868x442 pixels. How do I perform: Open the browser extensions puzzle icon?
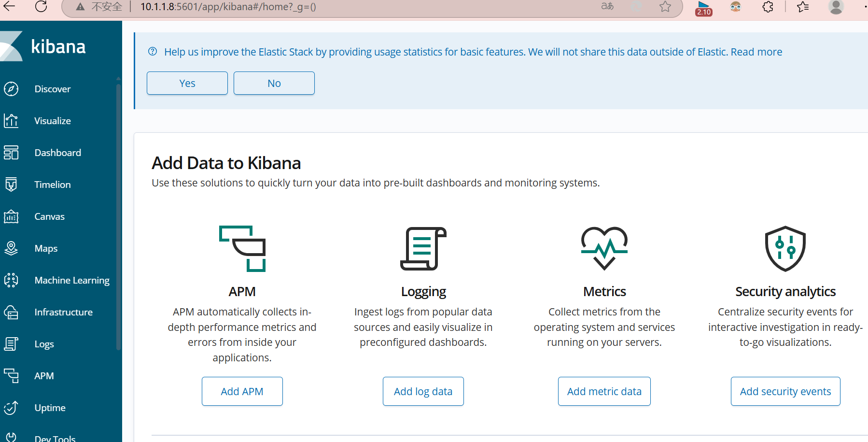(x=768, y=7)
